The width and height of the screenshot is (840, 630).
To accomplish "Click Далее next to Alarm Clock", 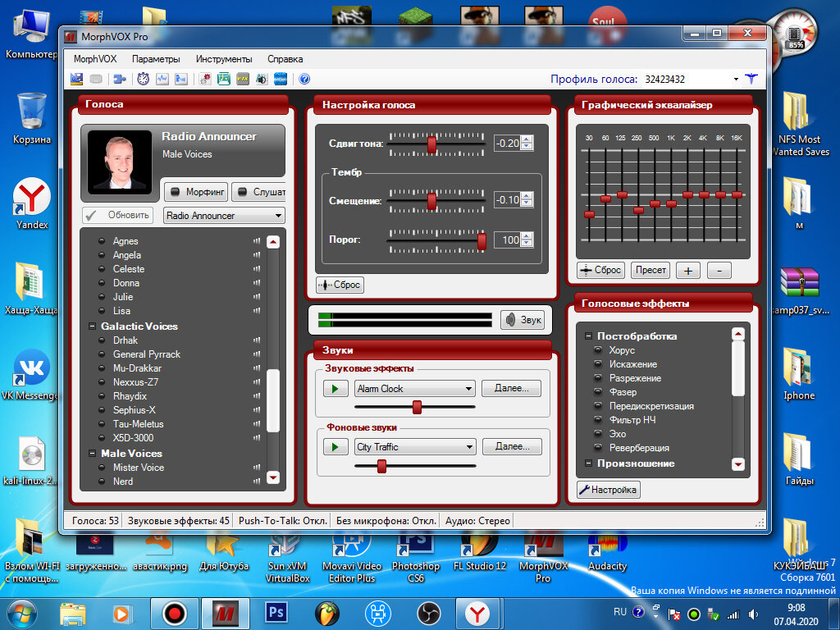I will pos(511,388).
